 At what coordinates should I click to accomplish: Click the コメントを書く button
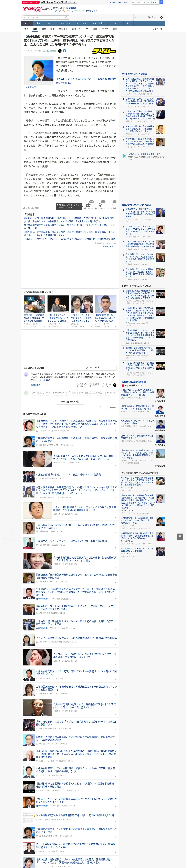tap(93, 368)
